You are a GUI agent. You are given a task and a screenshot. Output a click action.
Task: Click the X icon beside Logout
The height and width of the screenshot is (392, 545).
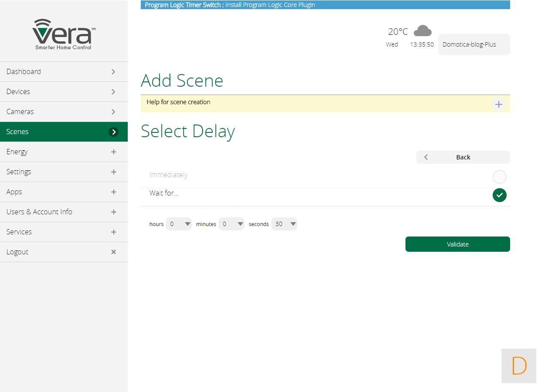[x=113, y=252]
